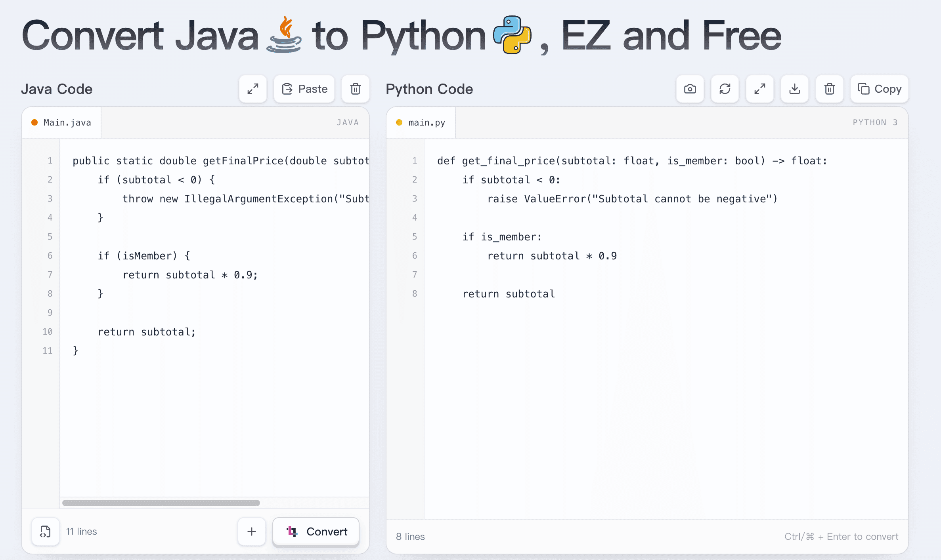Click the 'JAVA' language label
Viewport: 941px width, 560px height.
point(348,123)
